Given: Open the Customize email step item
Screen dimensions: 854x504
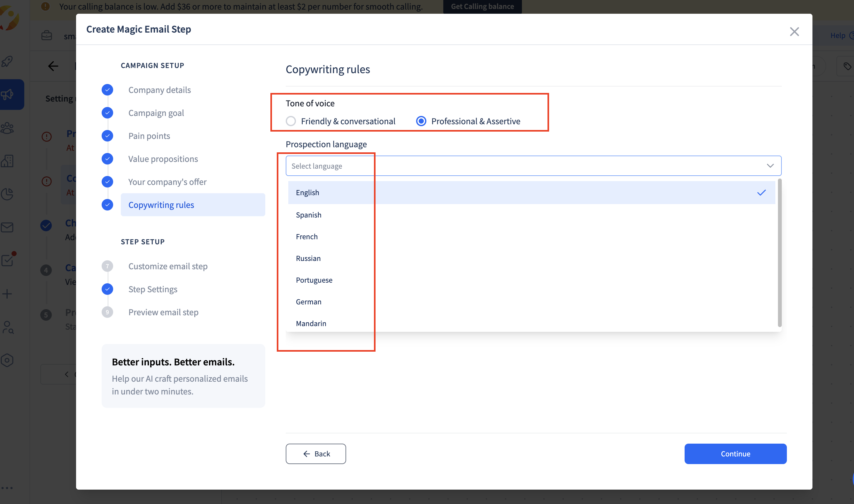Looking at the screenshot, I should [168, 266].
